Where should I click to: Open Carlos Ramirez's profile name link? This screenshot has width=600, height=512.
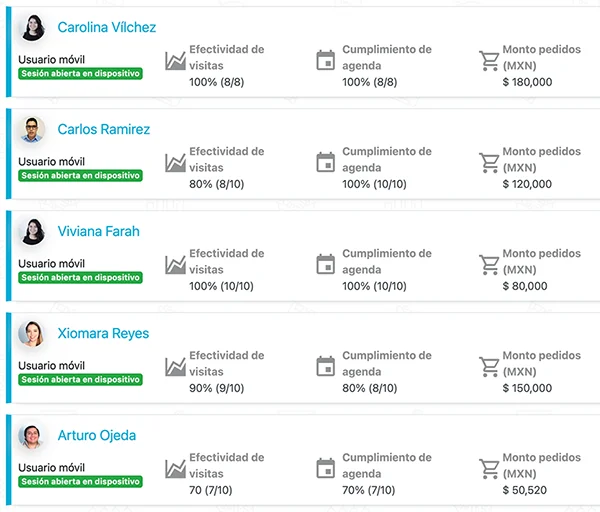(x=104, y=129)
